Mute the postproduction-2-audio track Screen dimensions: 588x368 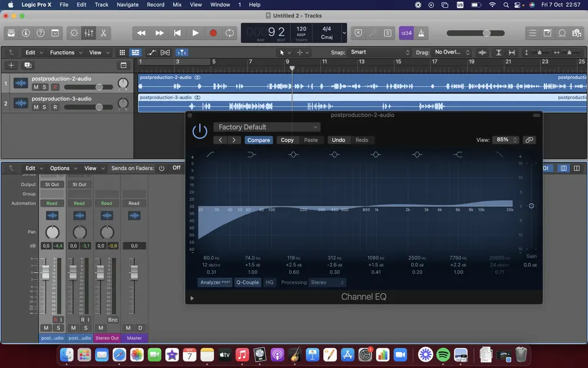click(36, 87)
